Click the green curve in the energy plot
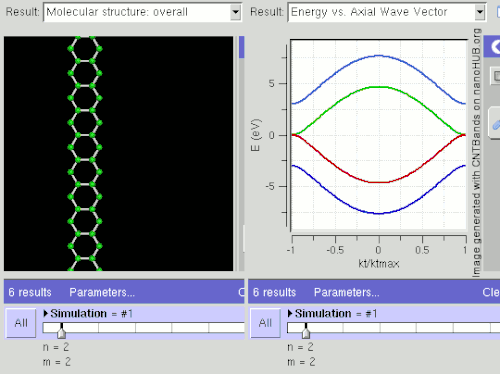500x374 pixels. [x=379, y=87]
